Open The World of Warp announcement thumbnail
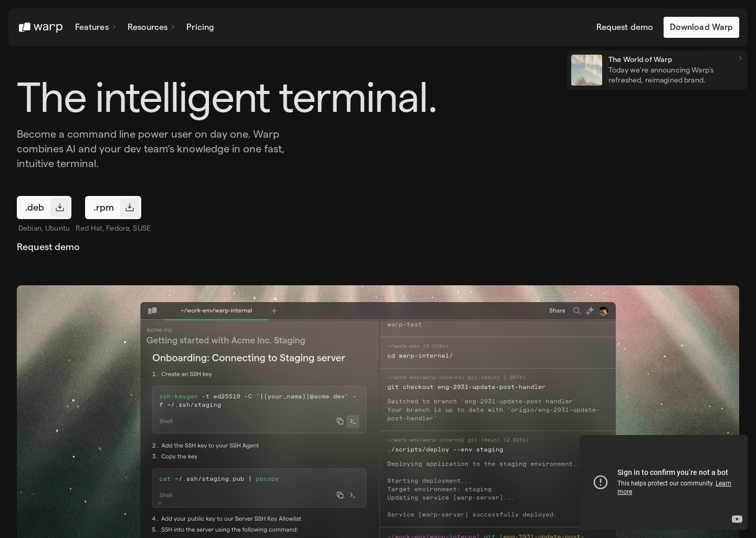The image size is (756, 538). tap(586, 70)
